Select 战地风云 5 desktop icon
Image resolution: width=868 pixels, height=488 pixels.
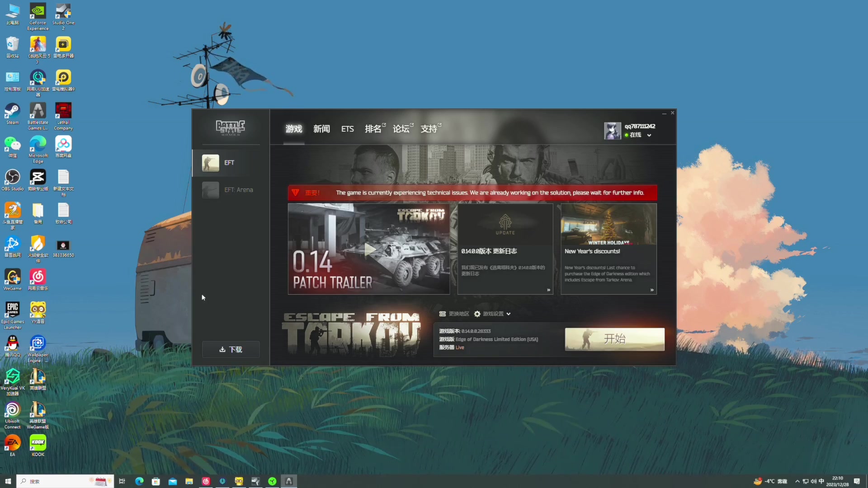pyautogui.click(x=38, y=50)
